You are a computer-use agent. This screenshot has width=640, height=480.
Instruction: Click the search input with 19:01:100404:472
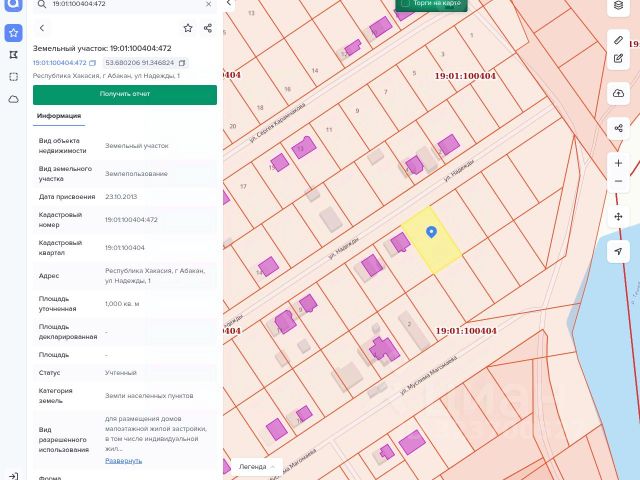click(125, 4)
